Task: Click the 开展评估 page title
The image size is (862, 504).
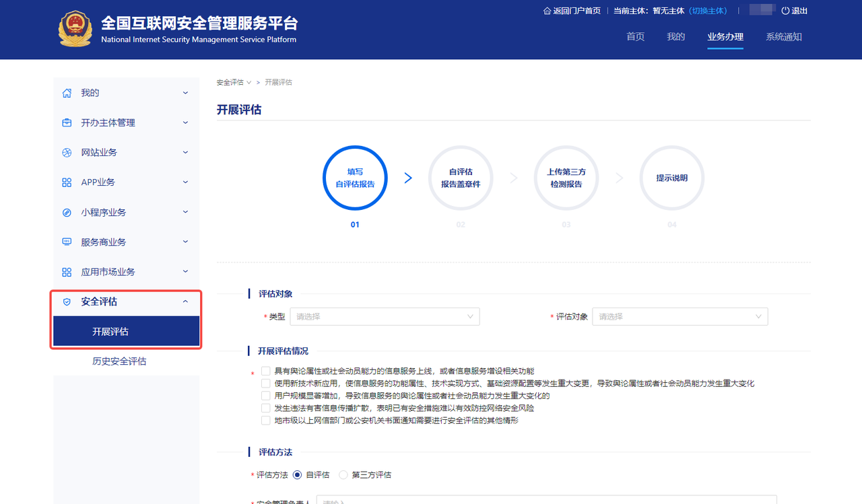Action: click(x=239, y=110)
